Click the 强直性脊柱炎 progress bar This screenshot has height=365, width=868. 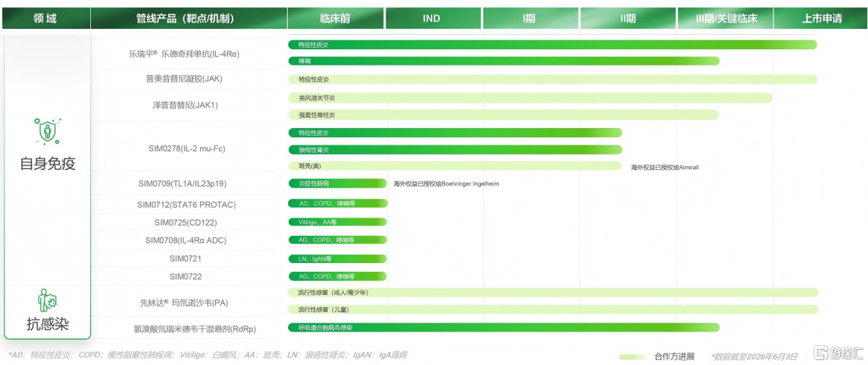504,115
